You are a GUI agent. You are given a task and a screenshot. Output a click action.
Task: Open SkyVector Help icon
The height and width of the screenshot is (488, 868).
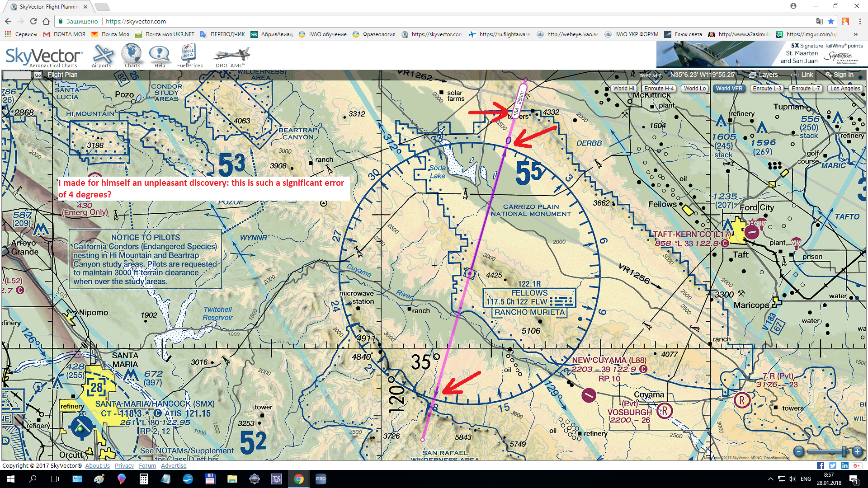coord(159,54)
